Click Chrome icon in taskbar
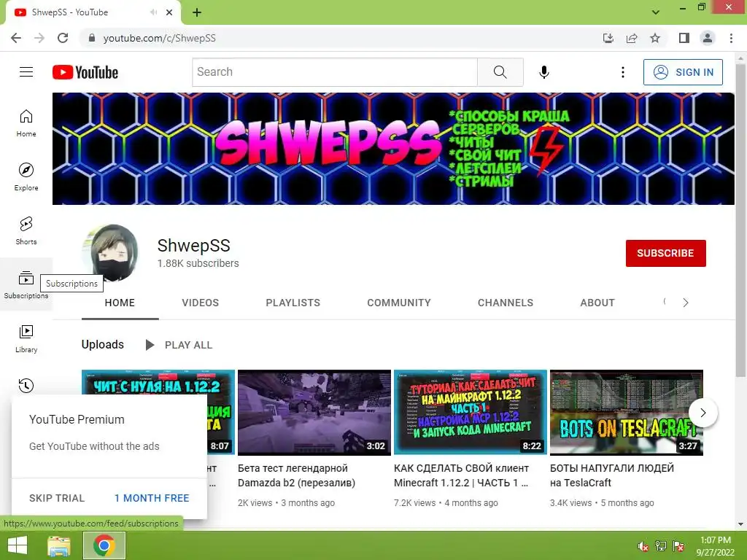 tap(104, 545)
